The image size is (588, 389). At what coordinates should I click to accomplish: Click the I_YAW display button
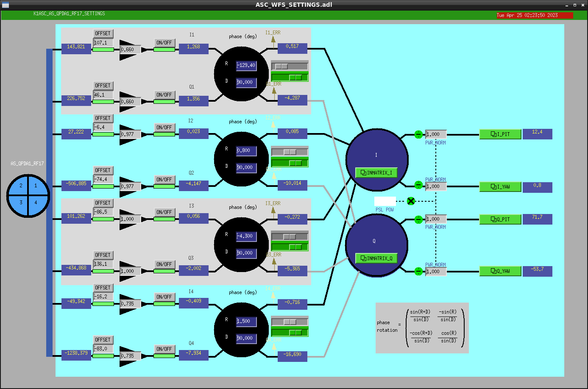tap(500, 187)
